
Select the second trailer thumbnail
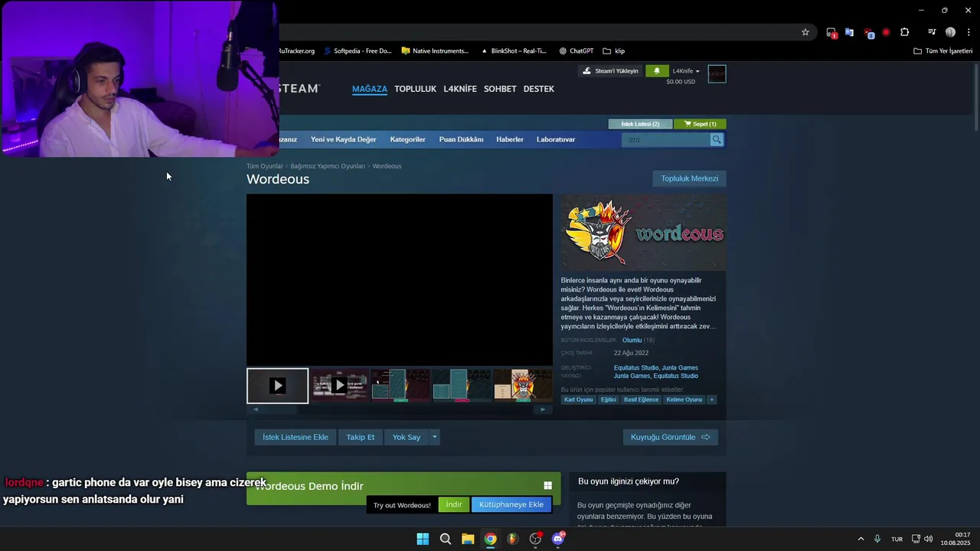coord(339,385)
